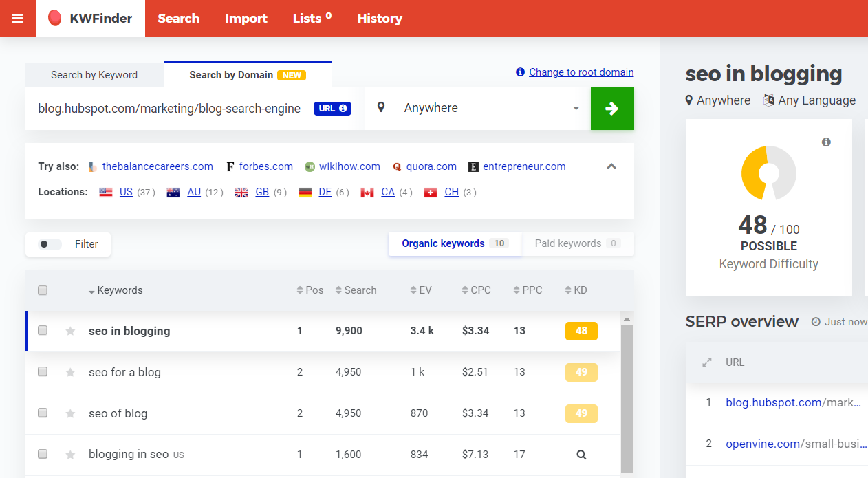This screenshot has height=478, width=868.
Task: Click the Keyword Difficulty info icon
Action: click(x=826, y=142)
